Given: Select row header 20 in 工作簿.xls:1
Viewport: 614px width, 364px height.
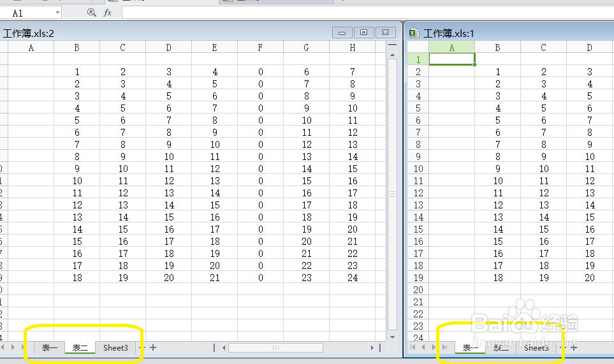Looking at the screenshot, I should (x=418, y=289).
